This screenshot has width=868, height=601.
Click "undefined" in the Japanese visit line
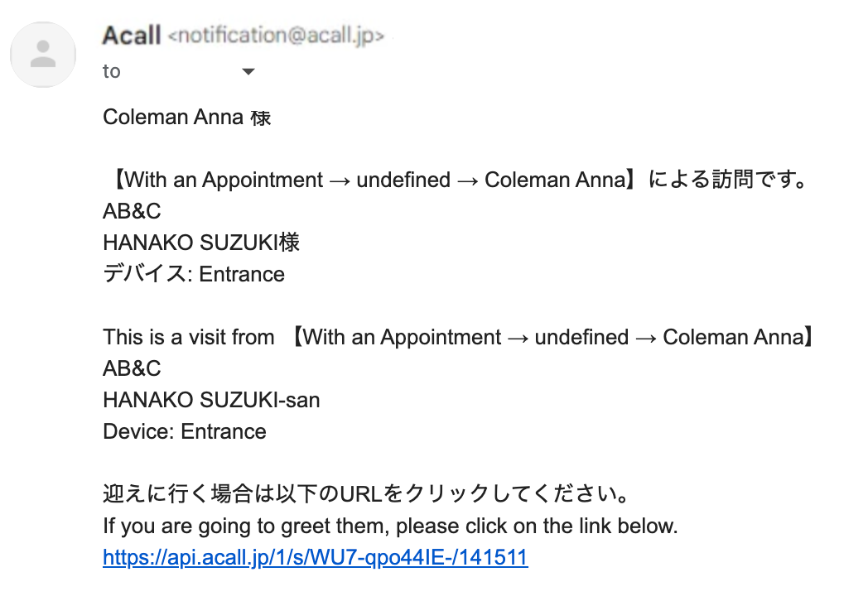tap(403, 180)
